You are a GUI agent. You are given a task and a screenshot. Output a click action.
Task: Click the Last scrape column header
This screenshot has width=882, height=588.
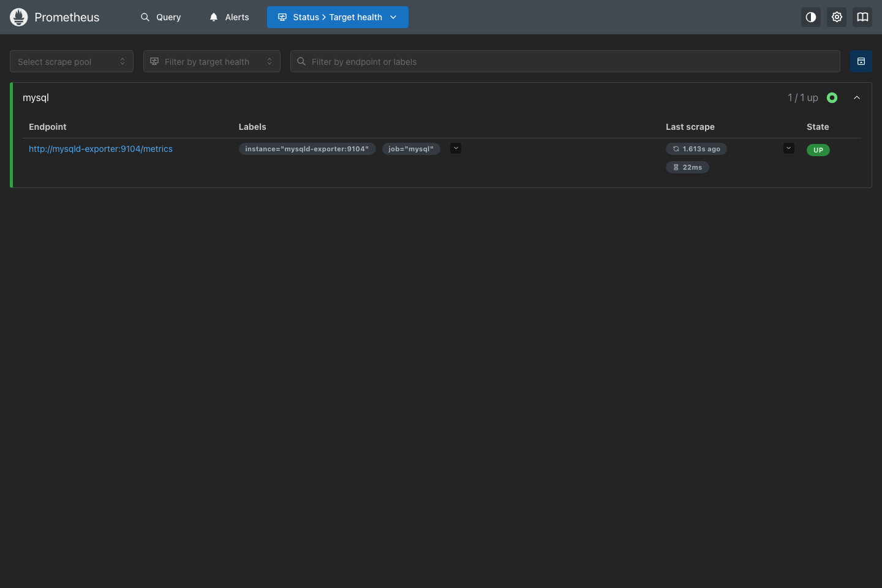(690, 127)
